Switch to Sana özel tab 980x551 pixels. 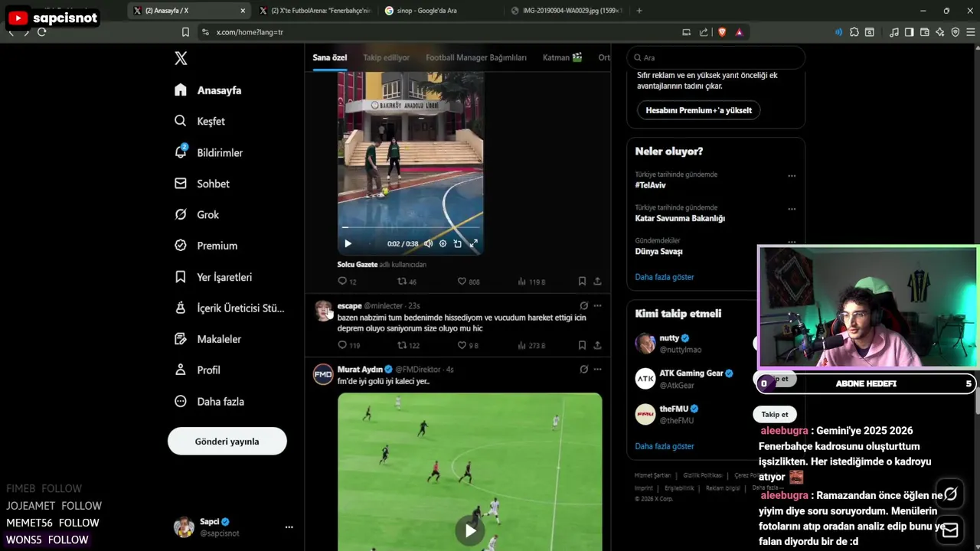pyautogui.click(x=329, y=57)
